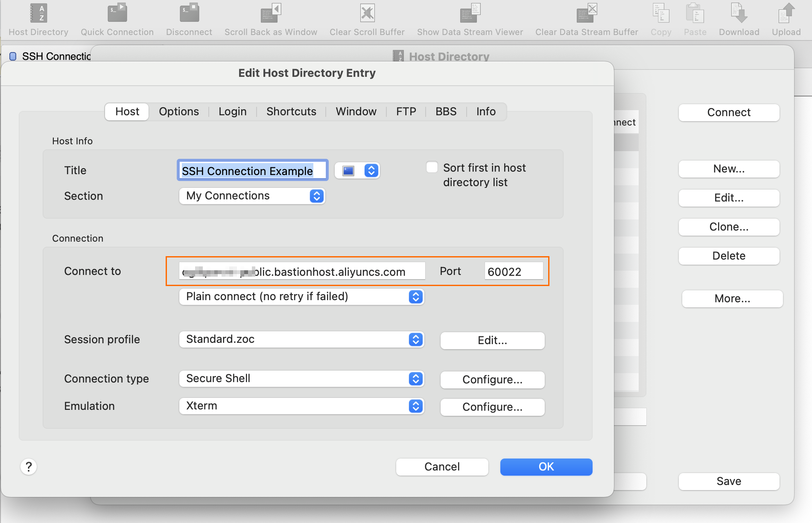The width and height of the screenshot is (812, 523).
Task: Click More... in Host Directory window
Action: tap(733, 299)
